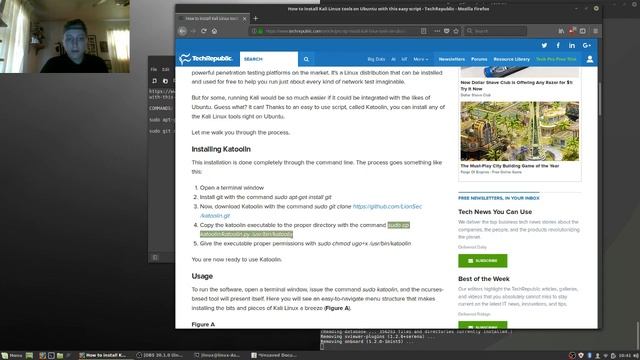Click the green Subscribe button under Tech News
640x360 pixels.
(x=482, y=260)
